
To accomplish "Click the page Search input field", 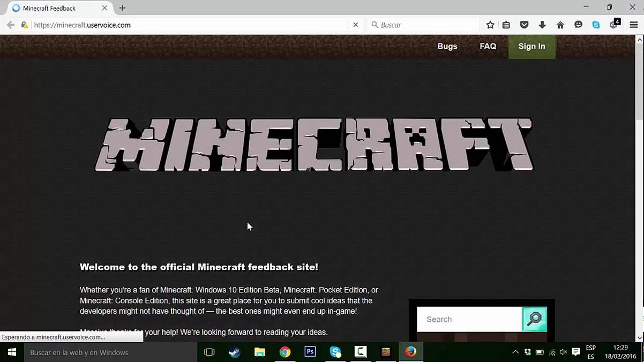I will click(x=469, y=319).
